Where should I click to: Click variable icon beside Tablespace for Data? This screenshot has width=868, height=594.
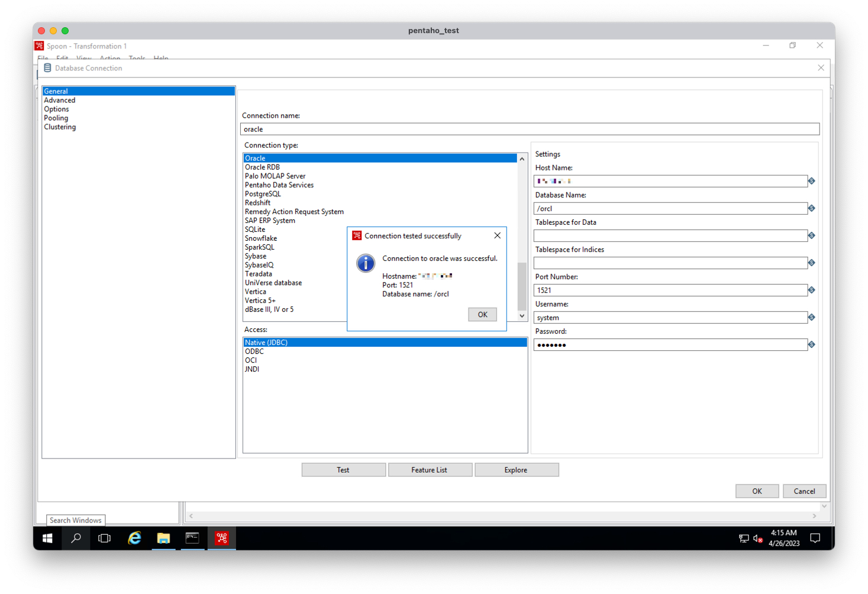pyautogui.click(x=812, y=235)
